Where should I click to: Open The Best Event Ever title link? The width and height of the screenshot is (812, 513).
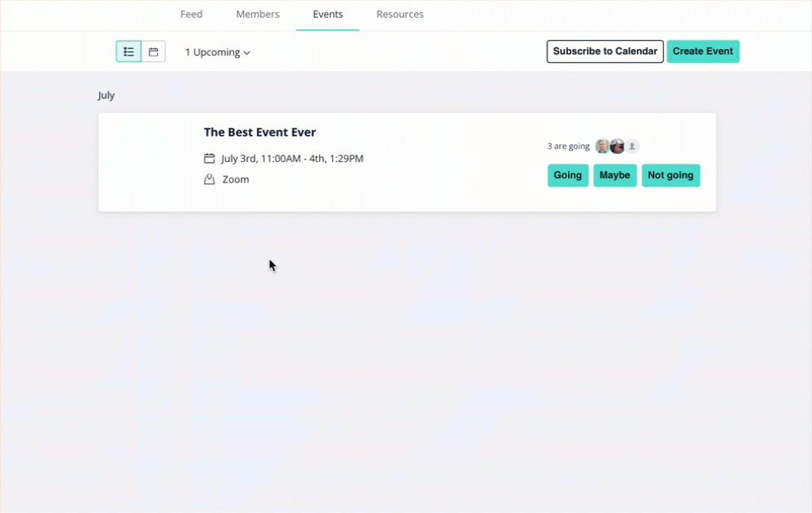(x=259, y=132)
